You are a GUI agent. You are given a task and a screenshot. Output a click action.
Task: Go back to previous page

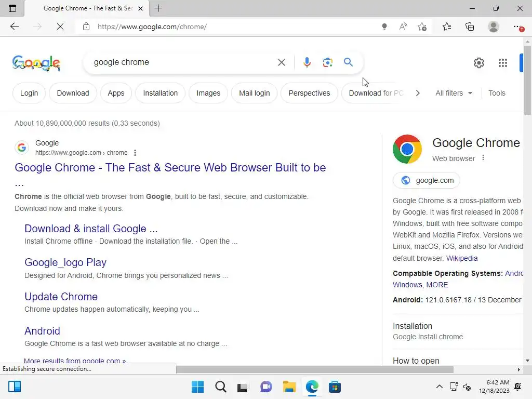tap(14, 26)
